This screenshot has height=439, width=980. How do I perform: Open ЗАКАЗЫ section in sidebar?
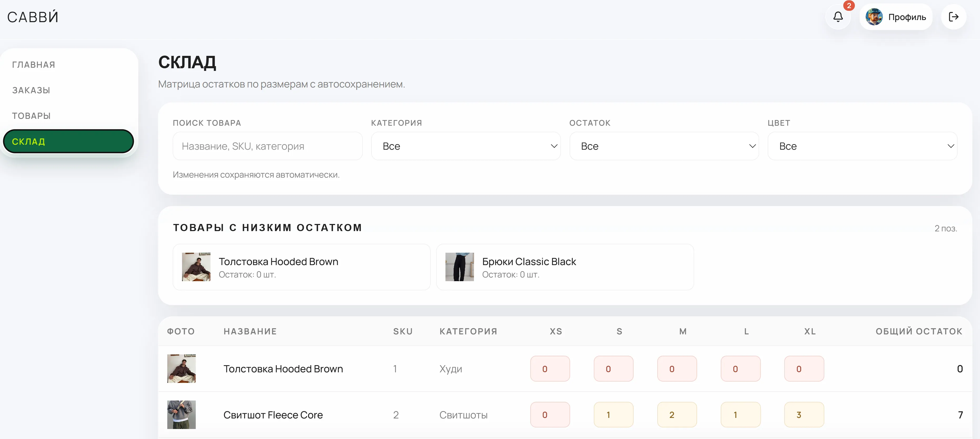pyautogui.click(x=31, y=90)
